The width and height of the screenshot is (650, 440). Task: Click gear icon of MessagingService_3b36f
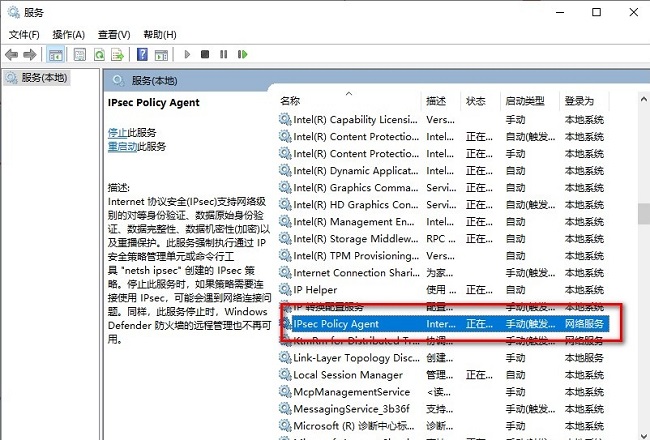[285, 408]
